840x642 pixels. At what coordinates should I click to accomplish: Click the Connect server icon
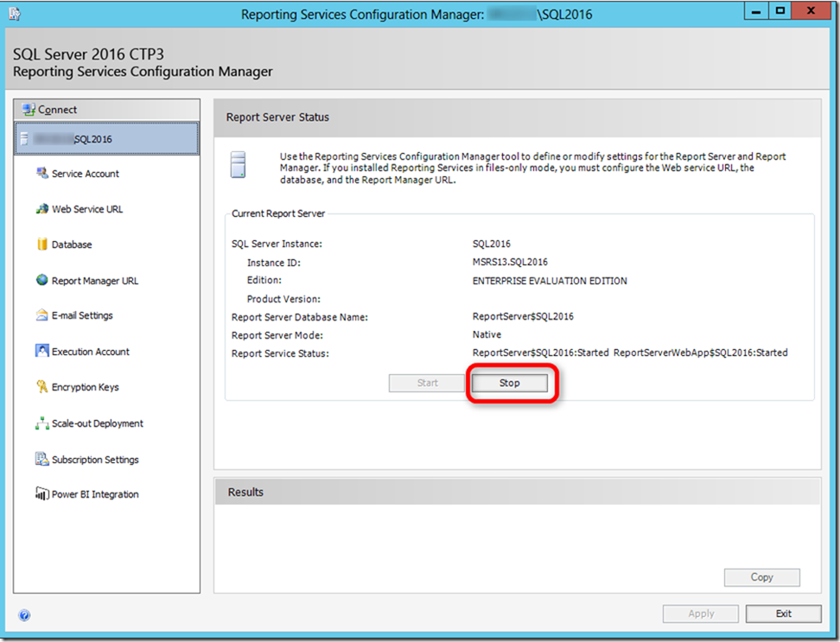[29, 110]
